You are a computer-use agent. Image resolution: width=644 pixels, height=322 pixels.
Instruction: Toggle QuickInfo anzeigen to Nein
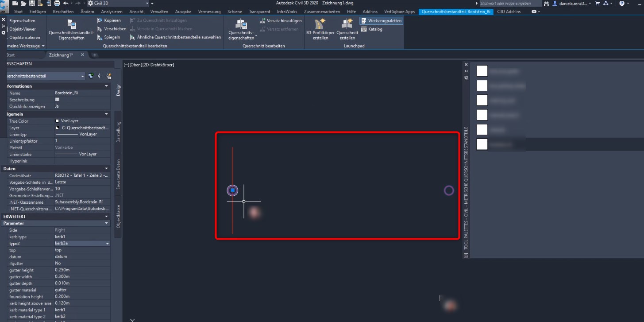[x=82, y=106]
